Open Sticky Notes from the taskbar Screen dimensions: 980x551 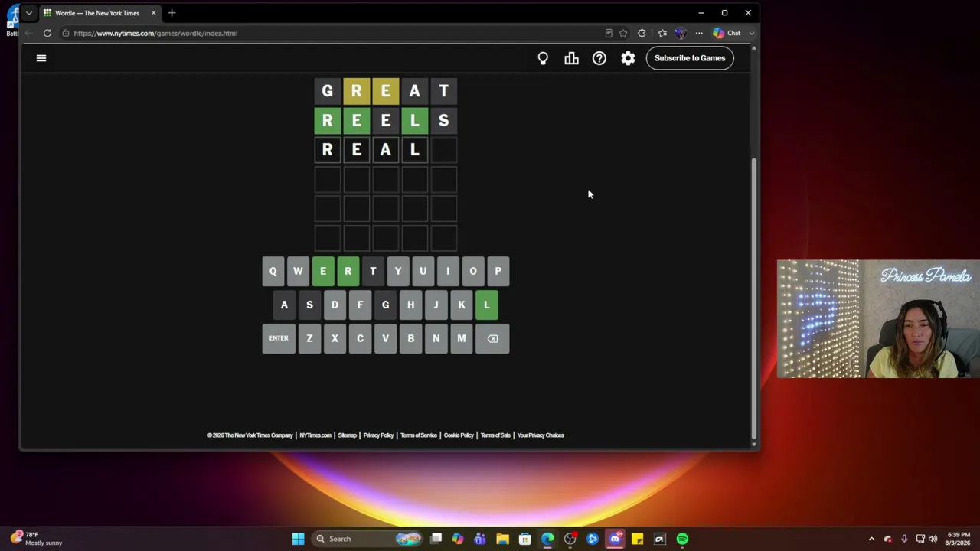tap(637, 539)
